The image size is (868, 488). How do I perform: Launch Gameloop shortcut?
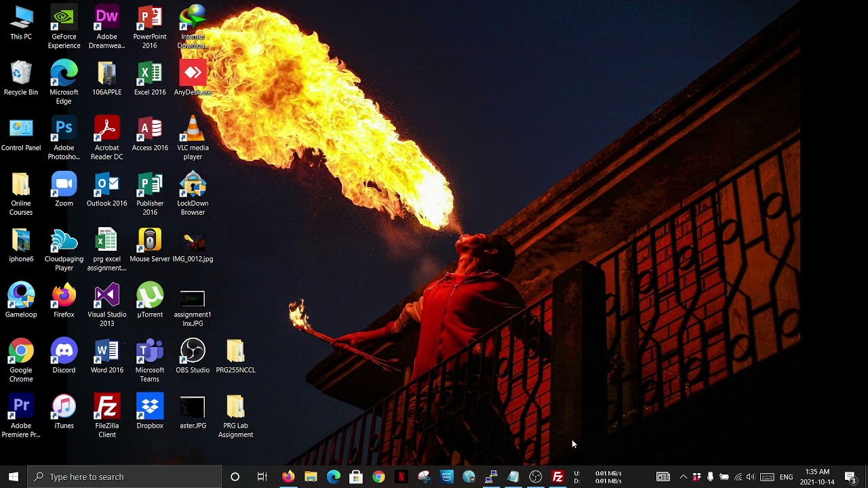pyautogui.click(x=21, y=301)
